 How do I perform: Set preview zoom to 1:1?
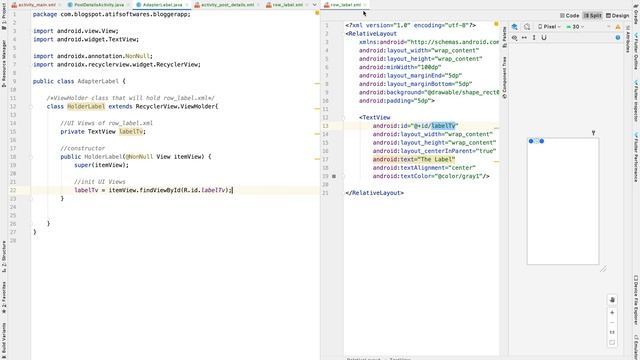point(612,332)
